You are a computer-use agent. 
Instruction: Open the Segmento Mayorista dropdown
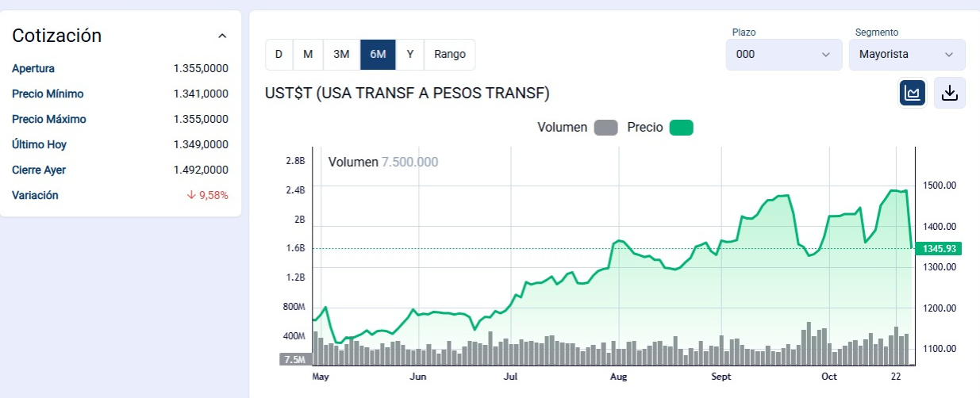[906, 55]
